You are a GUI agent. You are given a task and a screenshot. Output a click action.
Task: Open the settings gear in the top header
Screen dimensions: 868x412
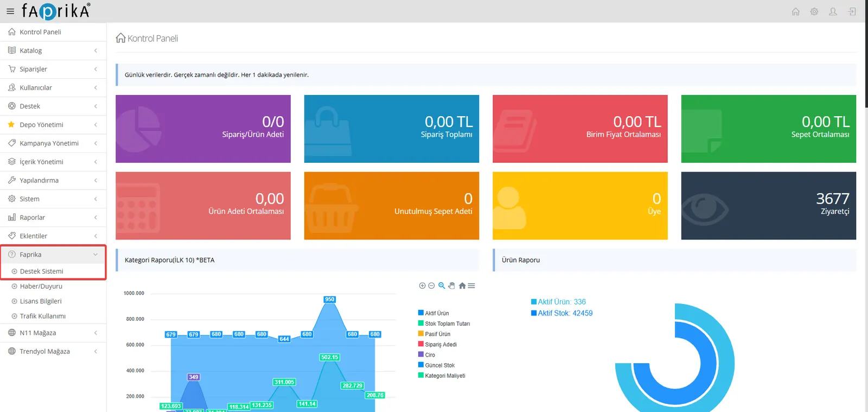point(814,11)
